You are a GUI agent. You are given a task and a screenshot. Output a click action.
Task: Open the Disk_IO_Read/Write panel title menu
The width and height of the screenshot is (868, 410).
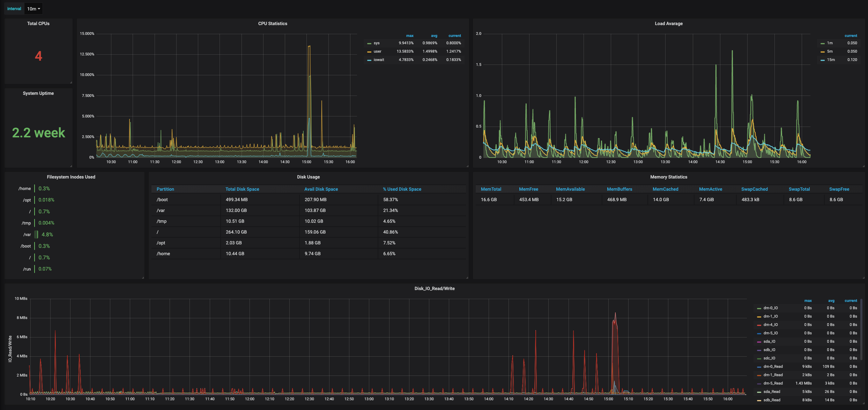(434, 288)
